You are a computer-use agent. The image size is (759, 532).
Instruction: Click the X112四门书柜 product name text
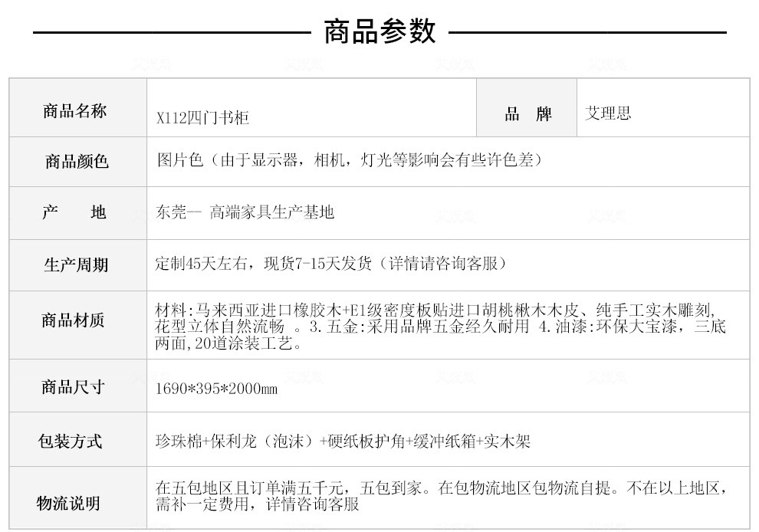coord(202,117)
